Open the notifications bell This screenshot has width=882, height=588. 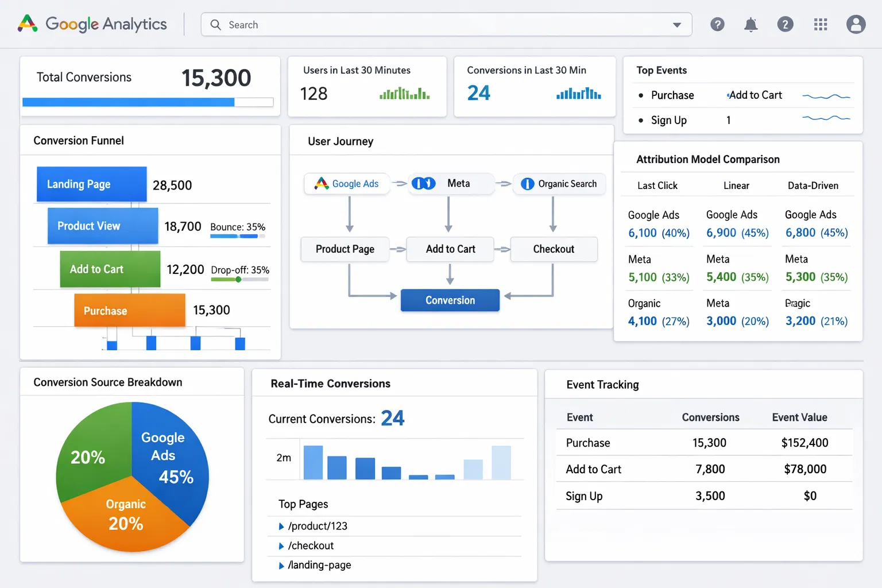(751, 24)
